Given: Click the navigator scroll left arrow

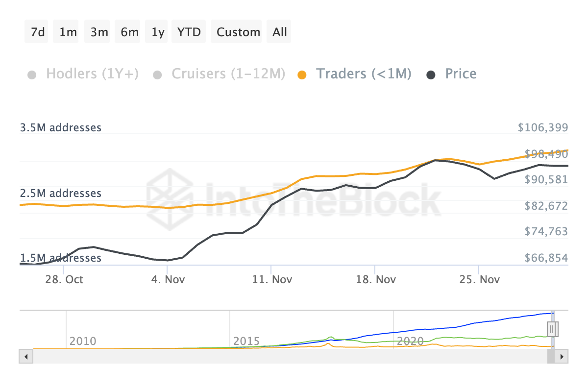Looking at the screenshot, I should pos(25,356).
